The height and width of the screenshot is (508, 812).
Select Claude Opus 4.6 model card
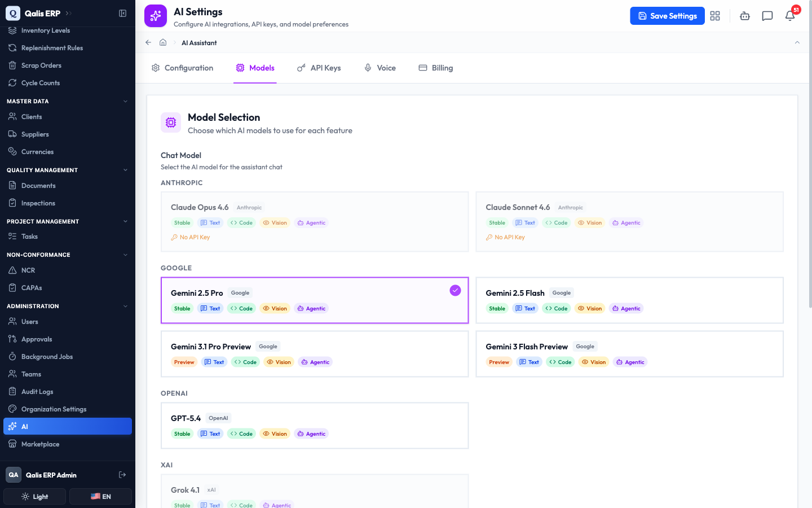pyautogui.click(x=315, y=222)
